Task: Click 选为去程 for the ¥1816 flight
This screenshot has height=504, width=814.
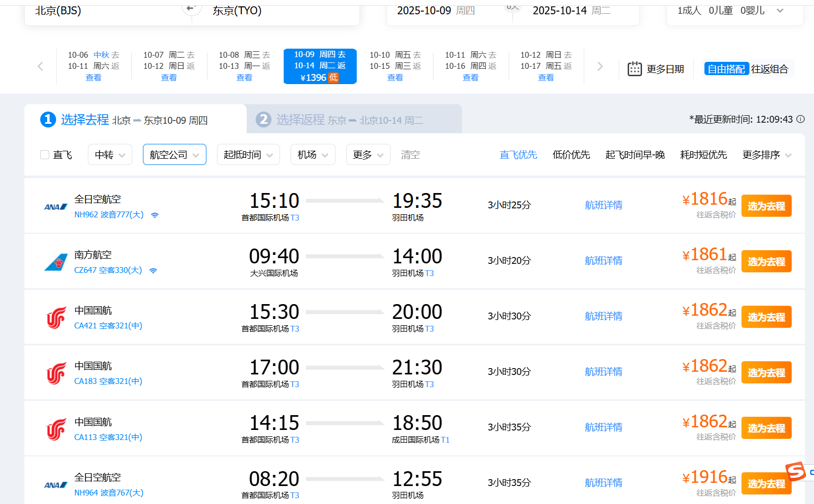Action: coord(766,206)
